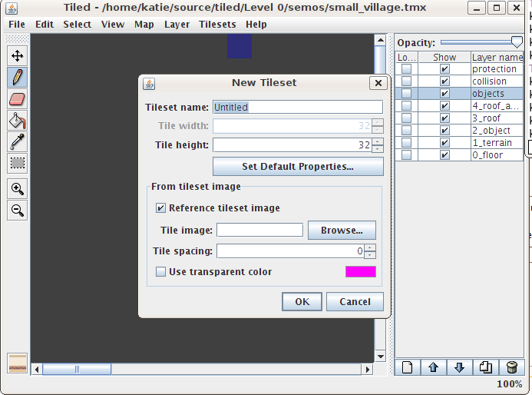Select the Pencil paint tool
Viewport: 532px width, 395px height.
click(18, 77)
